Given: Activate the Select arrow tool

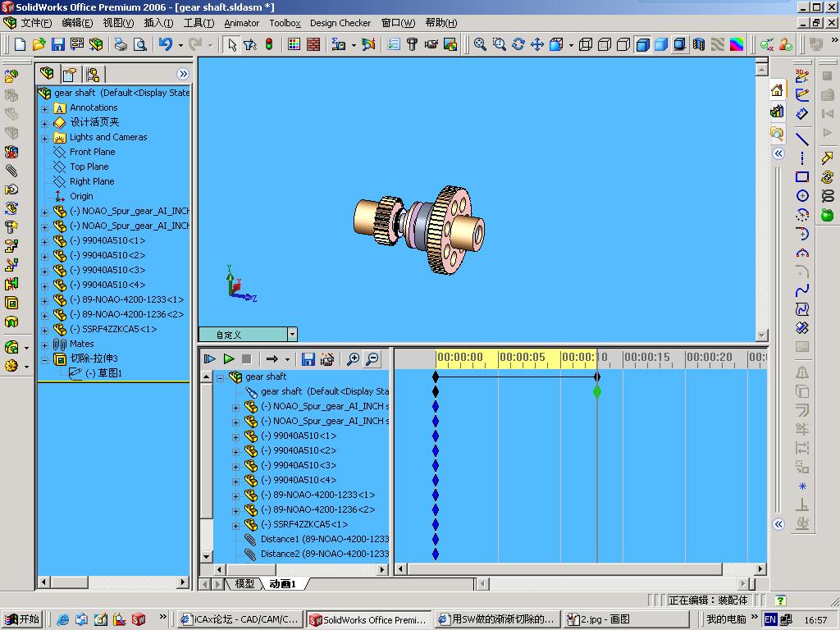Looking at the screenshot, I should coord(232,44).
